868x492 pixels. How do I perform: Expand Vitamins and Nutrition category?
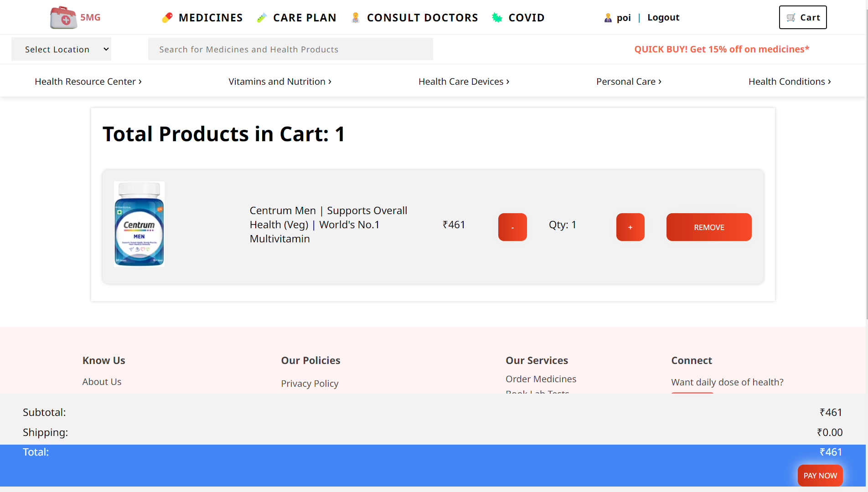pos(280,82)
